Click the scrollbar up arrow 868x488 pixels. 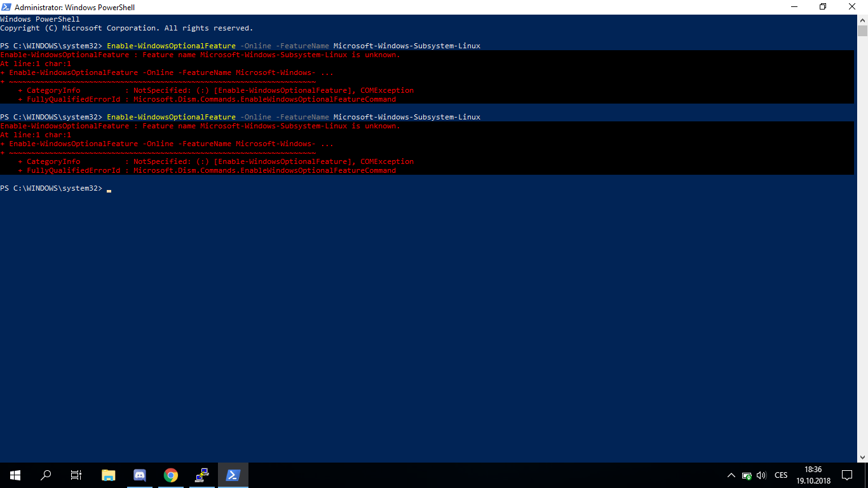862,20
